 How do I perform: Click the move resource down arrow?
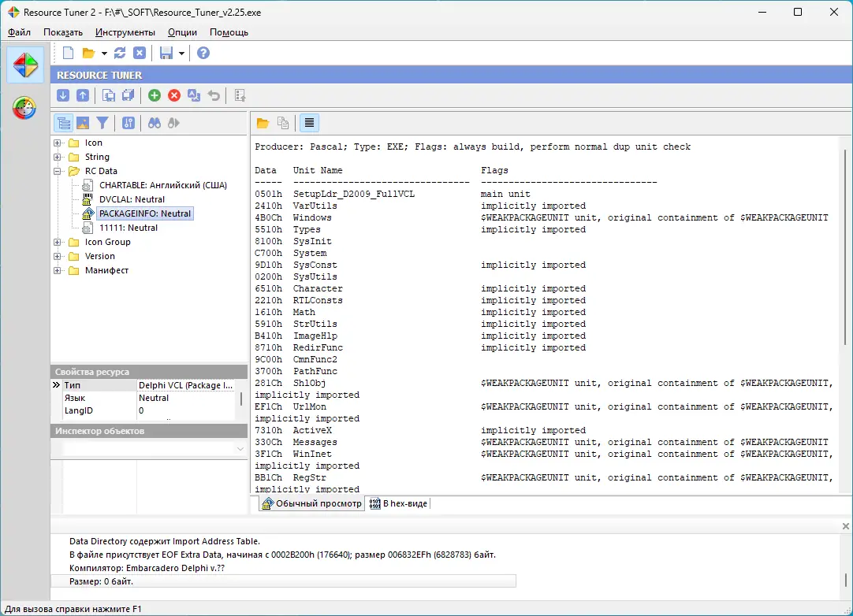[x=63, y=95]
